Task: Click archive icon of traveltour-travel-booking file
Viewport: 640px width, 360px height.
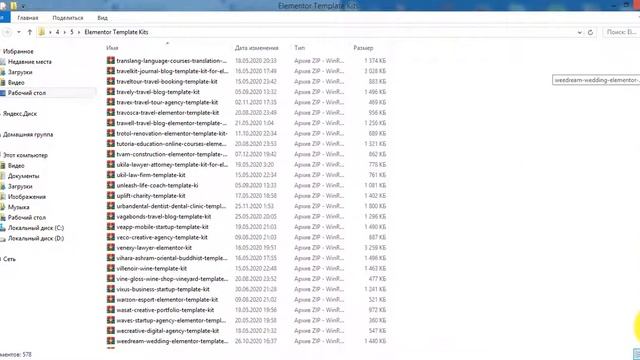Action: pos(111,81)
